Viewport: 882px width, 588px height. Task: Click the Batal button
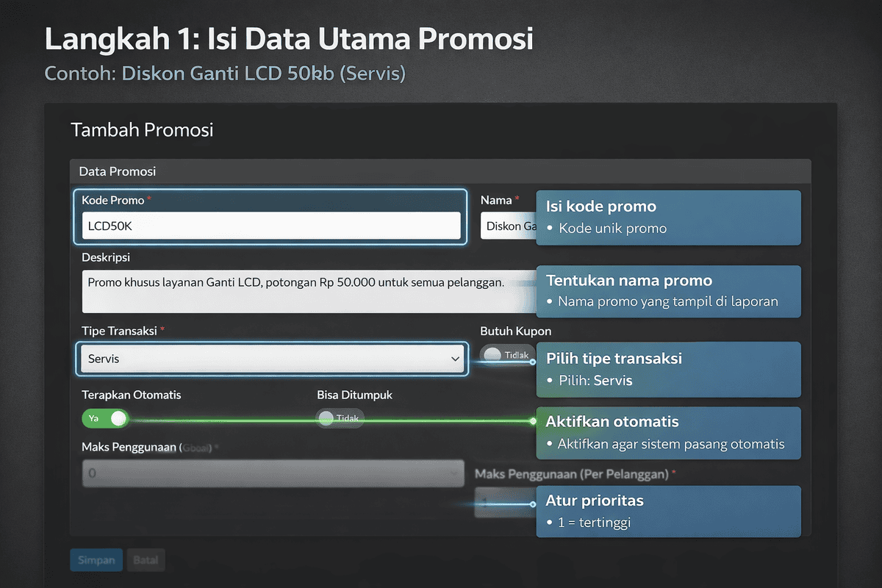[146, 559]
